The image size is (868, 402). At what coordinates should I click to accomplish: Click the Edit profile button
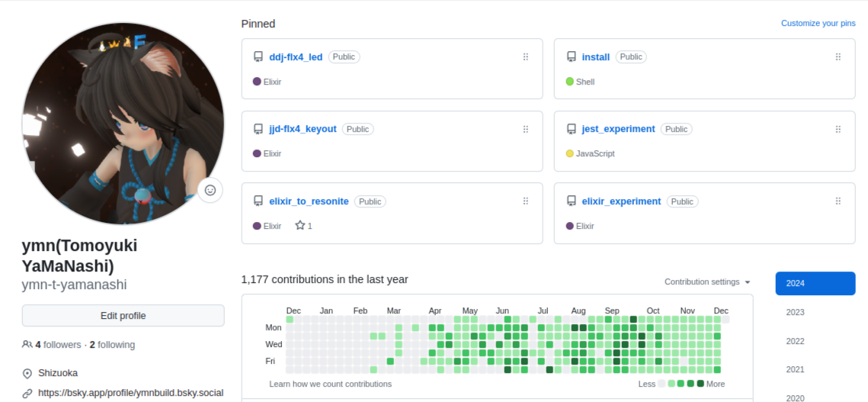123,316
